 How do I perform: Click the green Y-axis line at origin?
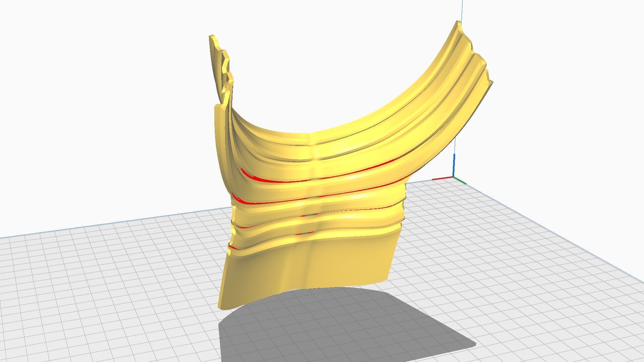point(460,181)
